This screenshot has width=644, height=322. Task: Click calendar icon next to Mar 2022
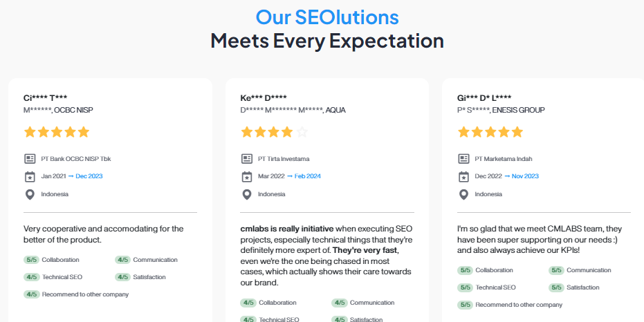247,176
